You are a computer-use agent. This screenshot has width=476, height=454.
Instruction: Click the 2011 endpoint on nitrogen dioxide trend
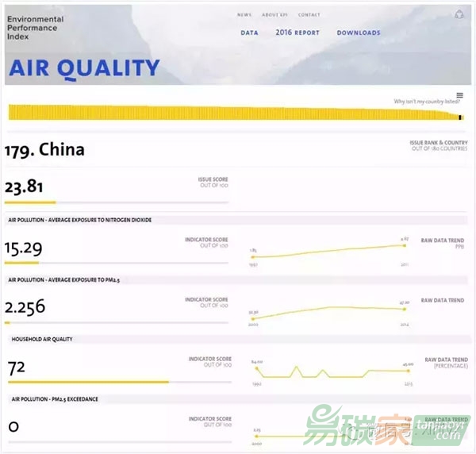tap(405, 245)
